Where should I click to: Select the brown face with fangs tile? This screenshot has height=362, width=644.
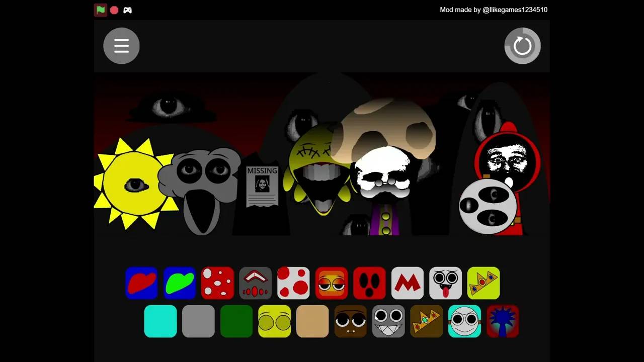351,321
